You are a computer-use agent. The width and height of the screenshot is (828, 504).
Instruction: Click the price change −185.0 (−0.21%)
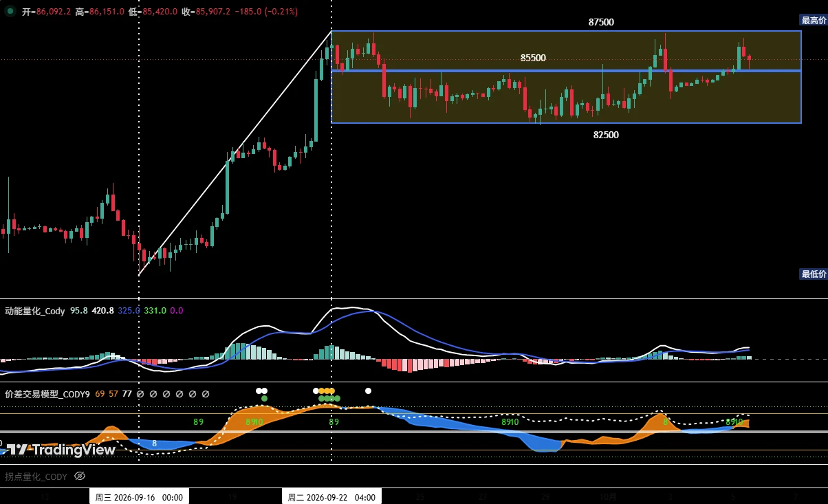[x=266, y=12]
